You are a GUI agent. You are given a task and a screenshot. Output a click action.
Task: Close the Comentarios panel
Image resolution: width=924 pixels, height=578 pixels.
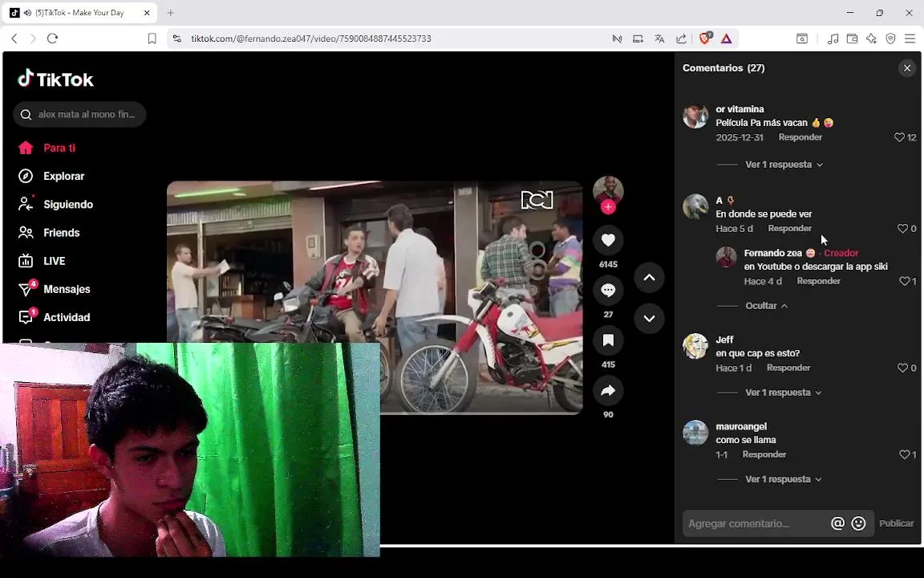coord(907,68)
